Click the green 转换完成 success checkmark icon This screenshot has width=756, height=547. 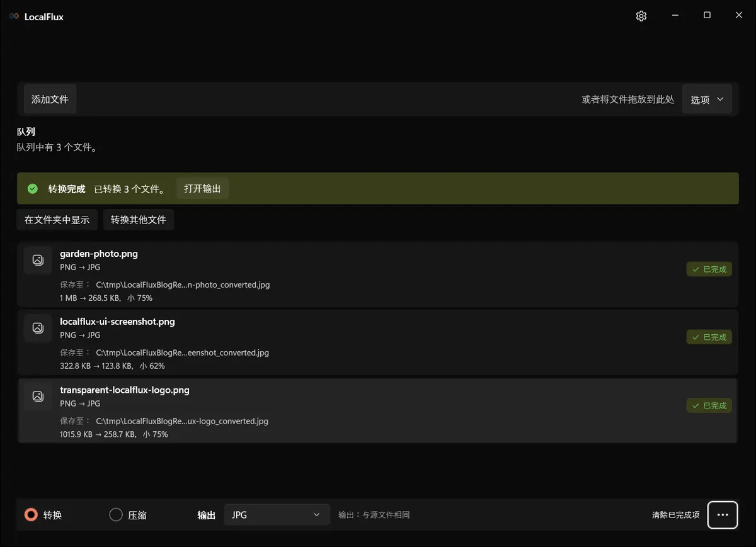[x=33, y=189]
